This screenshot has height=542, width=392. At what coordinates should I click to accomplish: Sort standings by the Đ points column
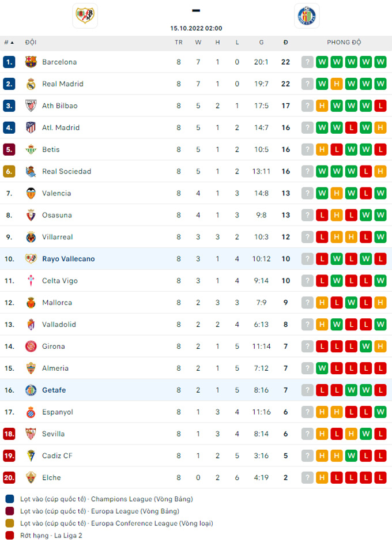(x=286, y=43)
